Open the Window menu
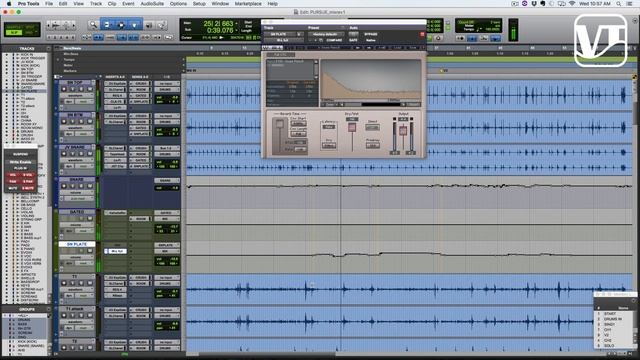 (220, 4)
